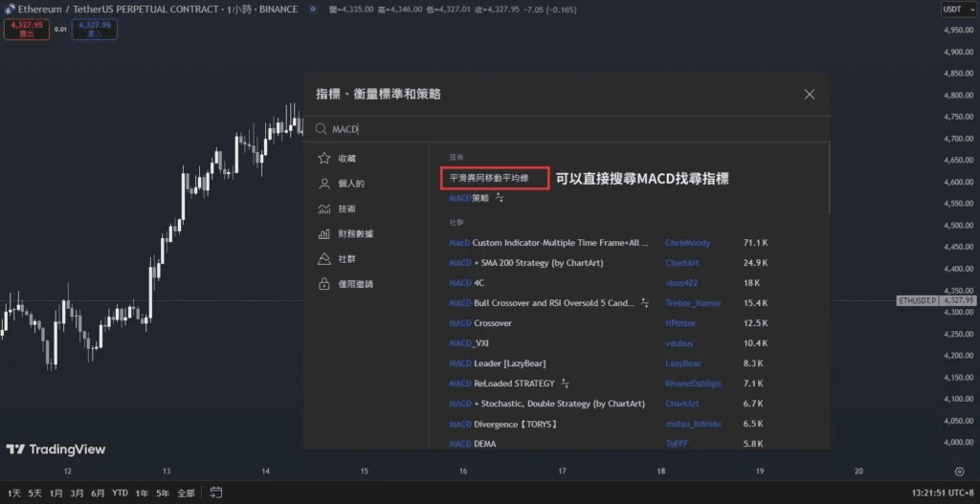
Task: Open ChartArt link on SMA 200 row
Action: click(x=681, y=263)
